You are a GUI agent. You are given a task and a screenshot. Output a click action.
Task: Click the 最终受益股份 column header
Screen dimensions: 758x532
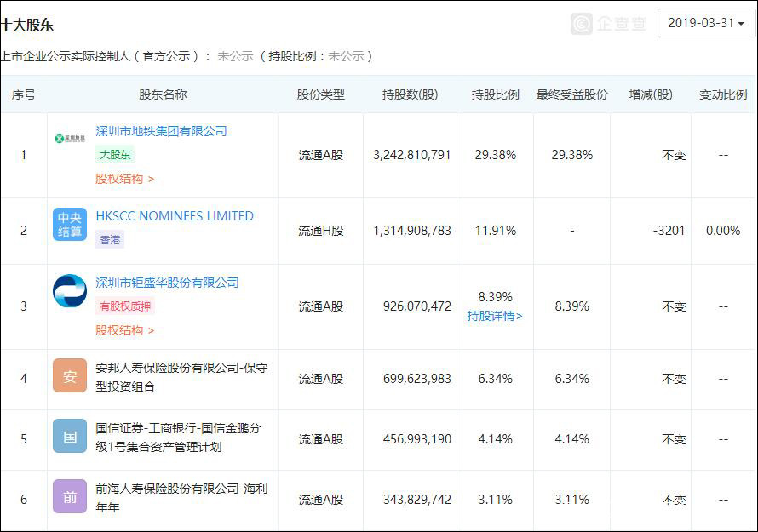click(571, 94)
